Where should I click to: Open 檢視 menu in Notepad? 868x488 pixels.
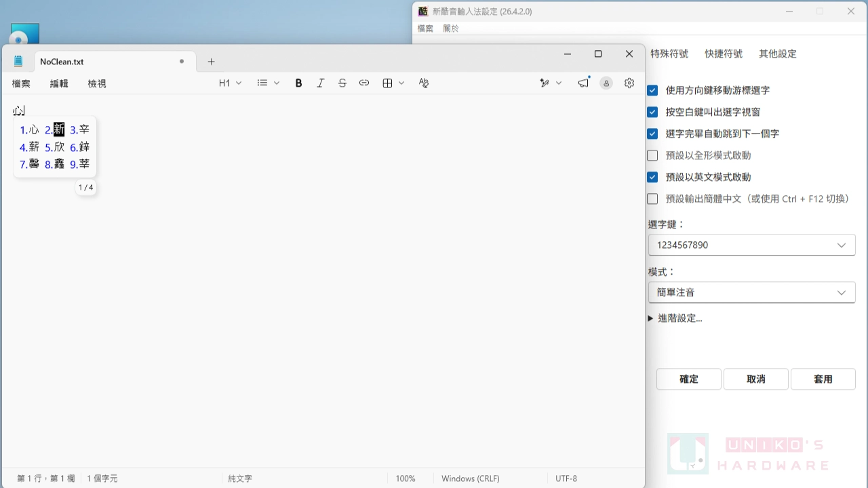(x=97, y=83)
